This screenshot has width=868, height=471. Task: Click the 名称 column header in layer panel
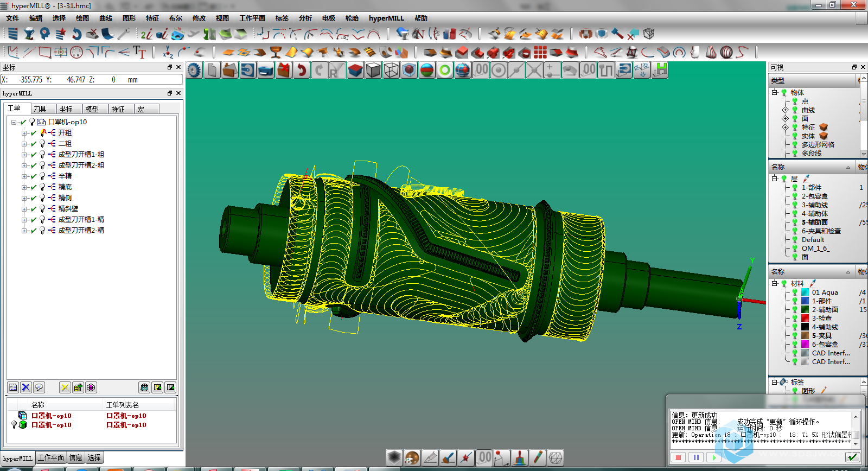[812, 167]
